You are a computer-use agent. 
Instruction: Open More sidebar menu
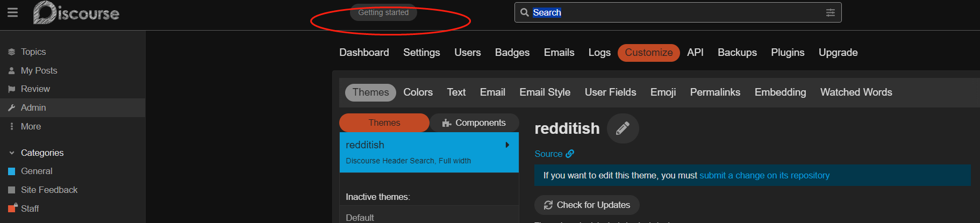coord(31,126)
